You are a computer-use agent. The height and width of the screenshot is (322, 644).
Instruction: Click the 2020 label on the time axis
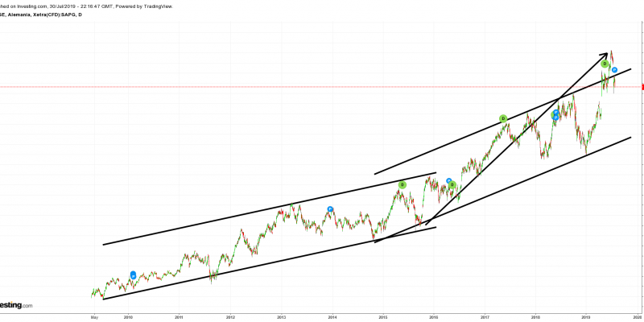(637, 317)
